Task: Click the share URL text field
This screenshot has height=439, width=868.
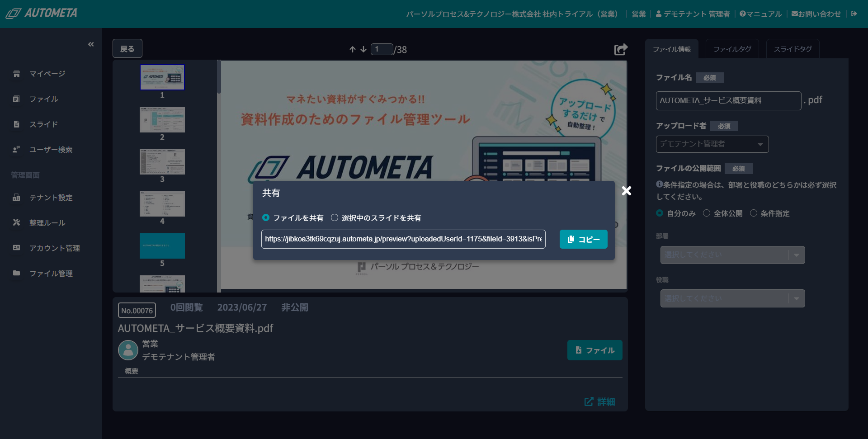Action: click(x=403, y=239)
